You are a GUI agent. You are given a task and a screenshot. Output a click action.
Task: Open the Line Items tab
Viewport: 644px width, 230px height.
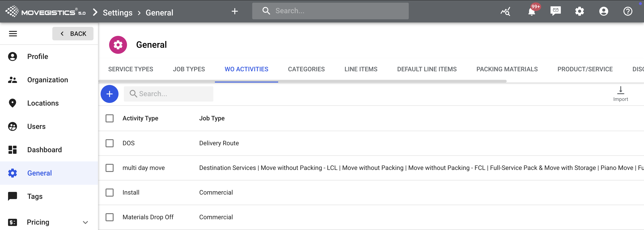(361, 69)
